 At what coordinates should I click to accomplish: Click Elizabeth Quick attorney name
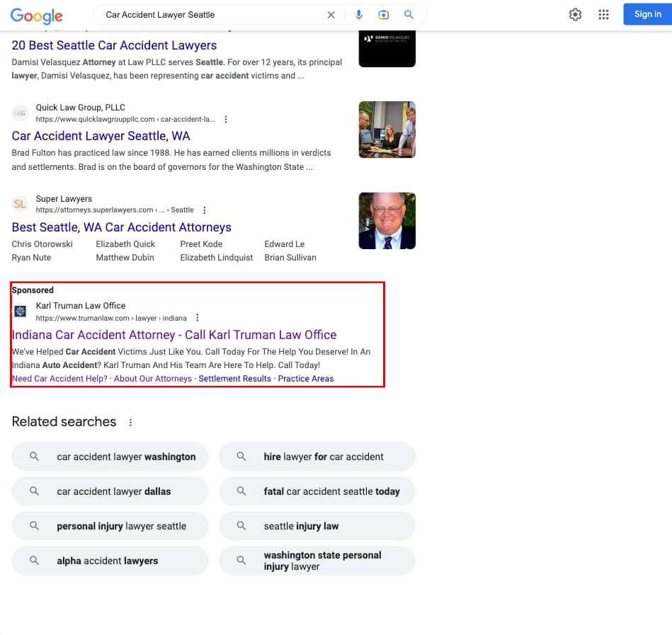(x=125, y=244)
